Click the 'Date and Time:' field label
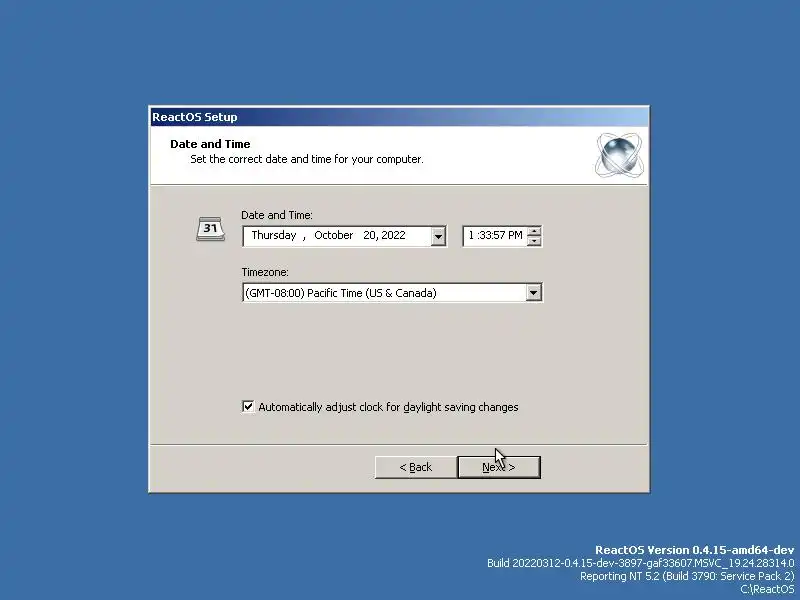Viewport: 800px width, 600px height. click(277, 215)
